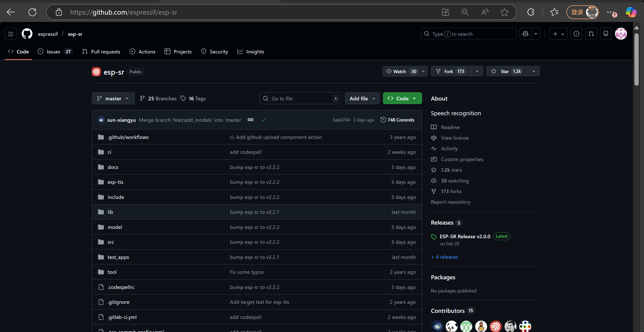Open the master branch selector dropdown
Viewport: 644px width, 332px height.
click(x=113, y=98)
